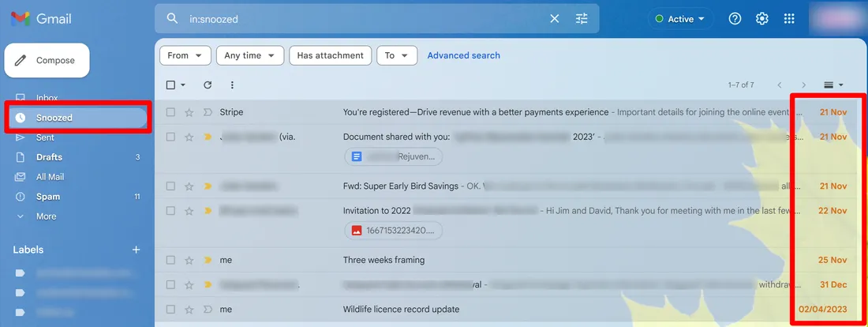Toggle importance on Three weeks framing email

pyautogui.click(x=208, y=260)
